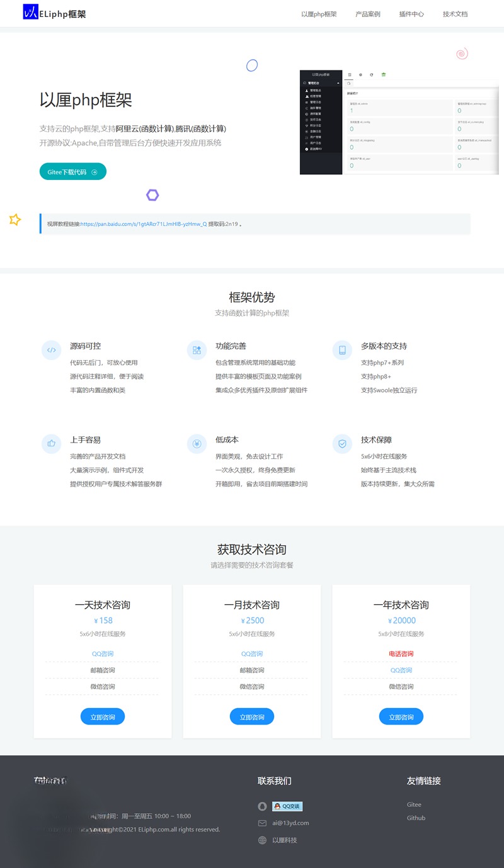Click the icon above 功能完善
The height and width of the screenshot is (868, 504).
point(197,350)
